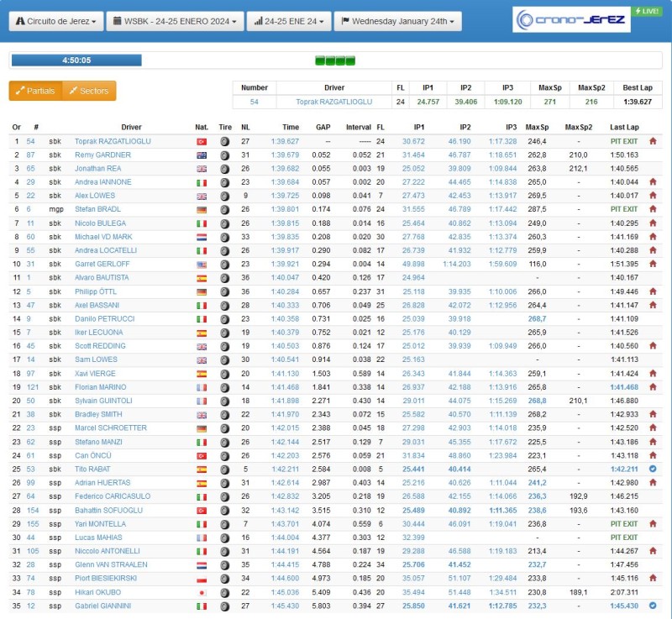Click the green flag status indicator blocks
Screen dimensions: 672x619
(x=335, y=60)
